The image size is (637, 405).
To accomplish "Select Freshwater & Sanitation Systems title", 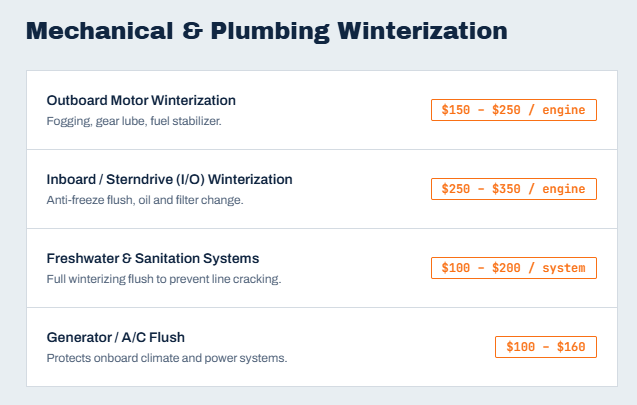I will click(153, 258).
